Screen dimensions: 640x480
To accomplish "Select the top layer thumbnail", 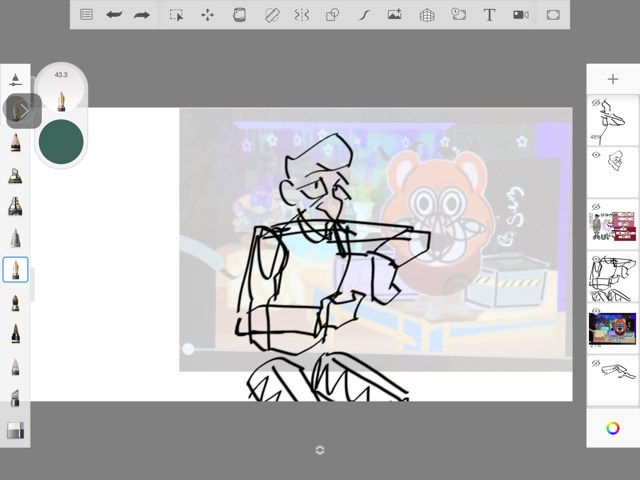I will pos(613,120).
